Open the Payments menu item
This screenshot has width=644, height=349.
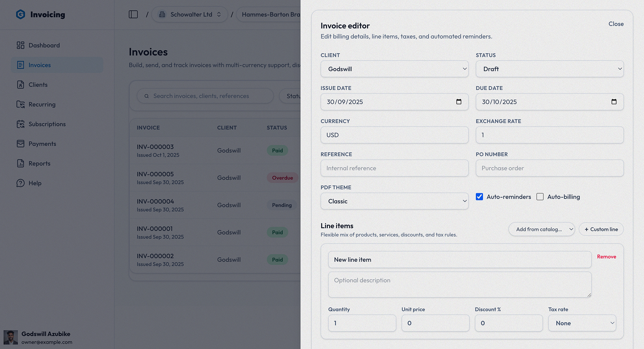[x=42, y=144]
